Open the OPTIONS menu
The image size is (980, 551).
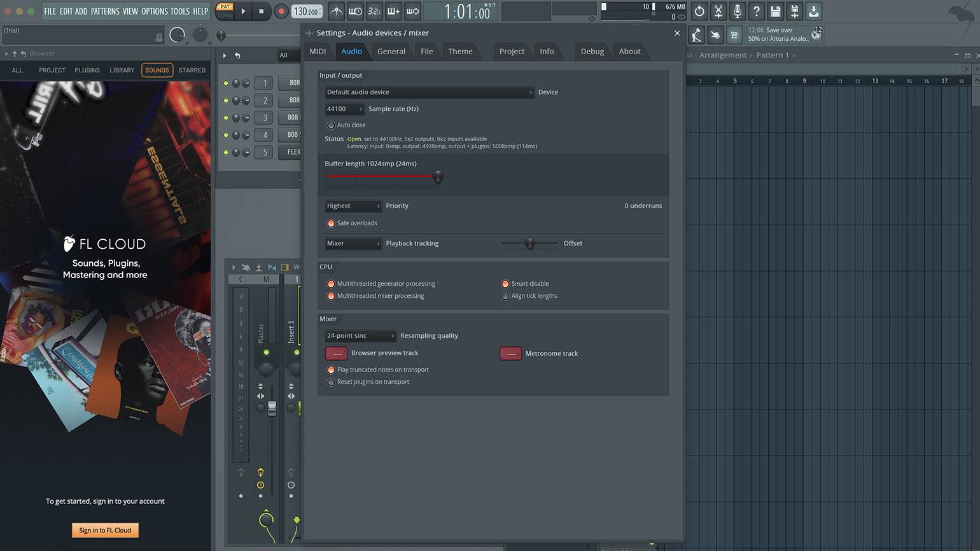coord(154,11)
